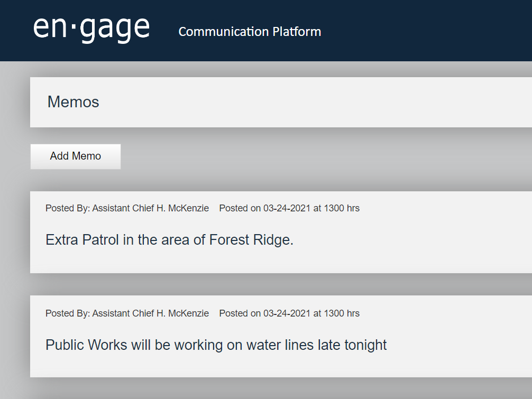Select the Memos heading
This screenshot has height=399, width=532.
74,102
